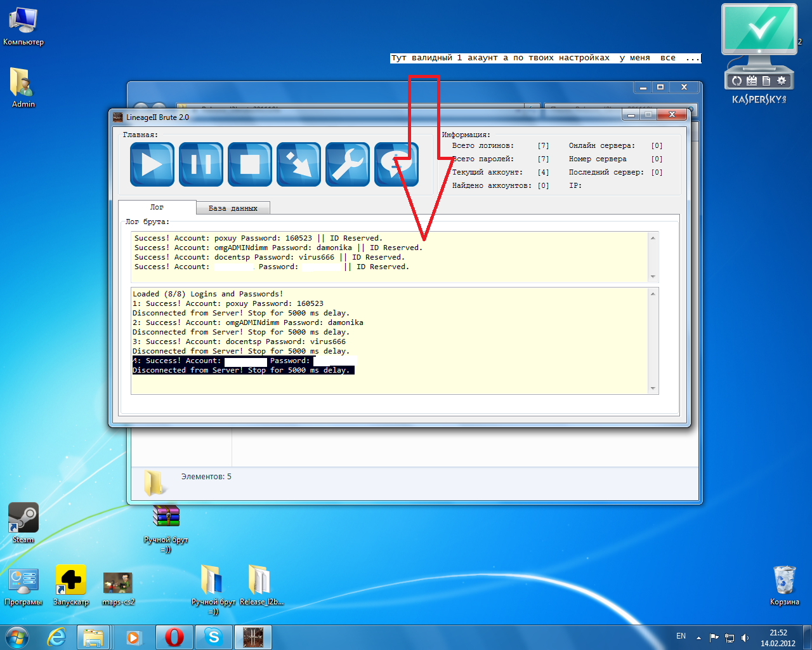Screen dimensions: 812x650
Task: Select the Запускатр desktop shortcut
Action: 71,585
